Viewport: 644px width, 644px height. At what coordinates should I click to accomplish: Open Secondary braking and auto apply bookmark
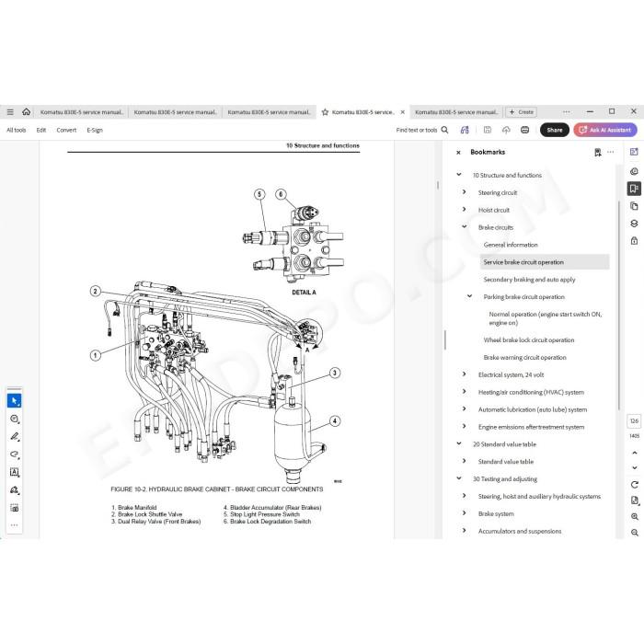(529, 280)
